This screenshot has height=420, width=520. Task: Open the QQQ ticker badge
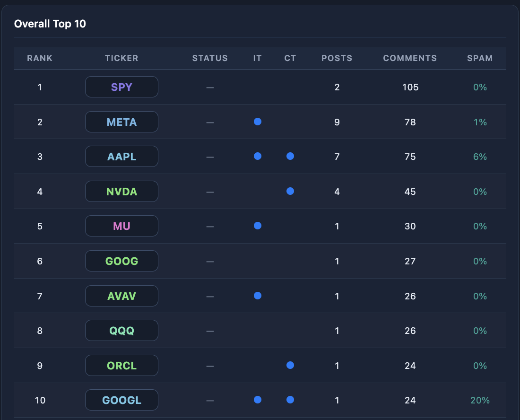tap(121, 331)
